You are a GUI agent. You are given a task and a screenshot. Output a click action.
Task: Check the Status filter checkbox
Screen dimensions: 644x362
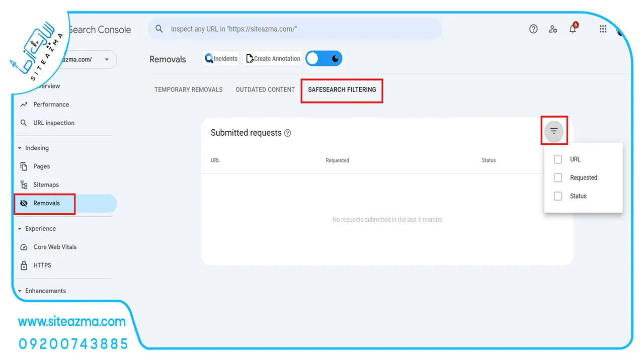point(558,196)
